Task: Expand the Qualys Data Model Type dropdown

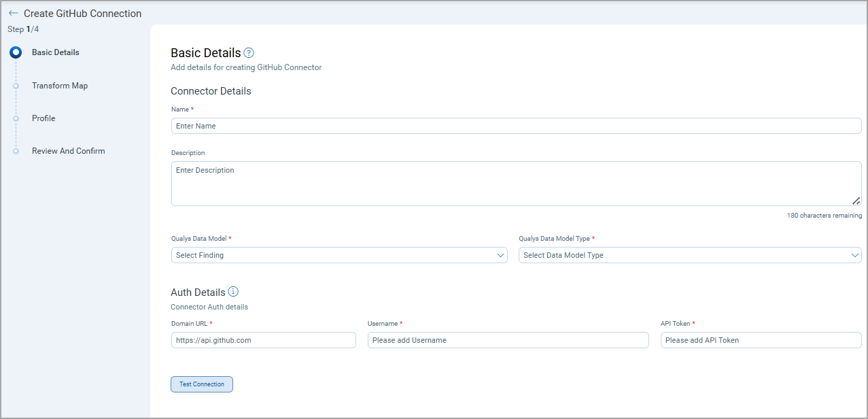Action: click(689, 255)
